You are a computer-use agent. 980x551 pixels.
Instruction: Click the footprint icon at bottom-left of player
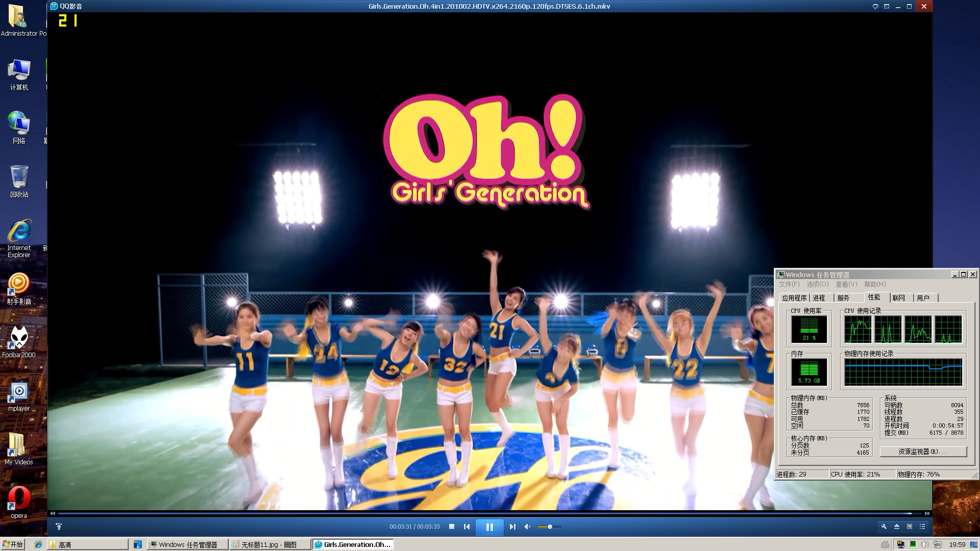pyautogui.click(x=59, y=527)
